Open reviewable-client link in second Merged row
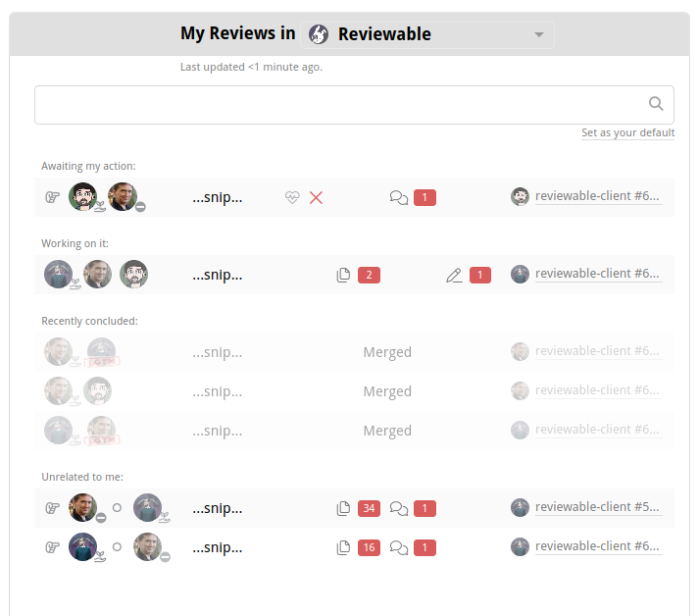The height and width of the screenshot is (616, 699). [x=598, y=390]
